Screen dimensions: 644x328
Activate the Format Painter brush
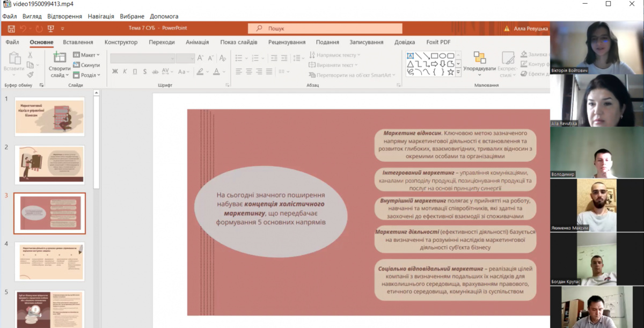30,75
